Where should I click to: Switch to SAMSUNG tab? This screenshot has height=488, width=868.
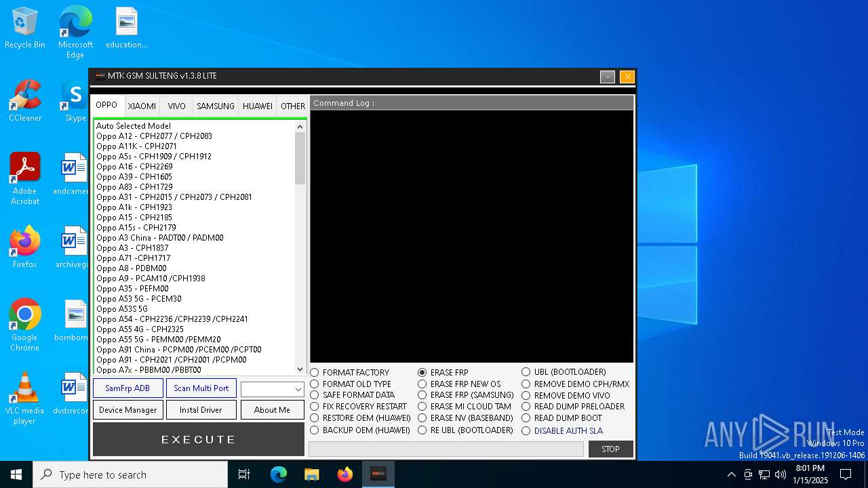216,106
